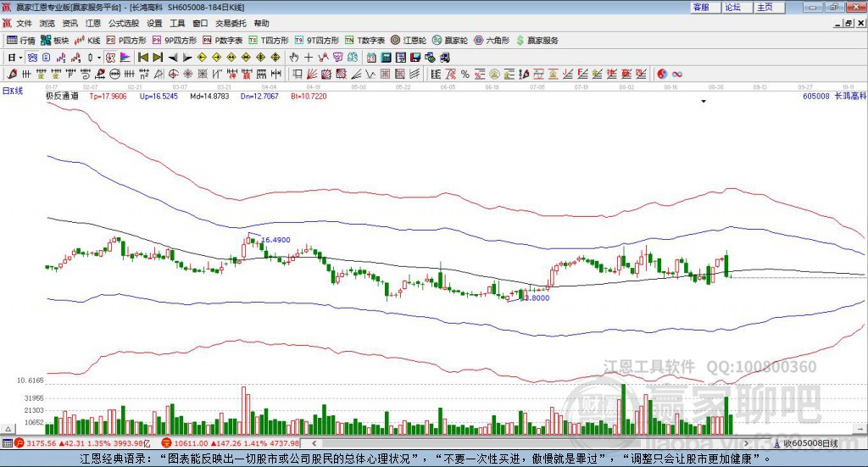Open the 江恩 menu
The width and height of the screenshot is (868, 467).
point(93,23)
